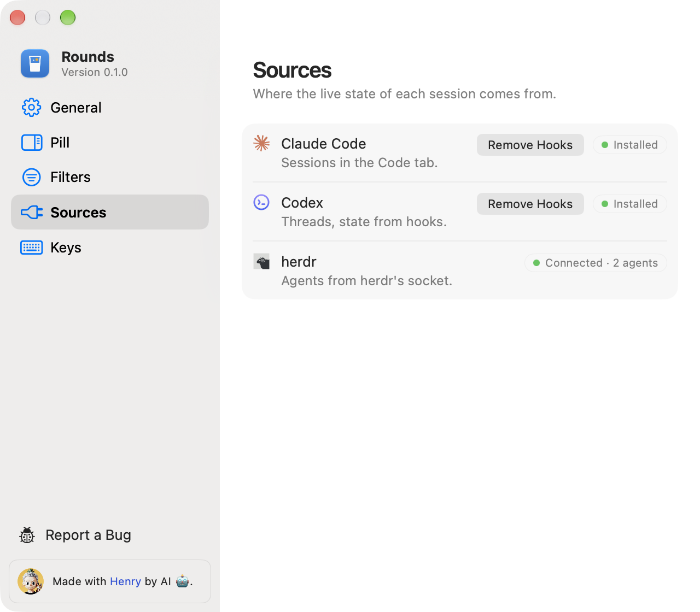Click the Claude Code source title
700x612 pixels.
[324, 144]
